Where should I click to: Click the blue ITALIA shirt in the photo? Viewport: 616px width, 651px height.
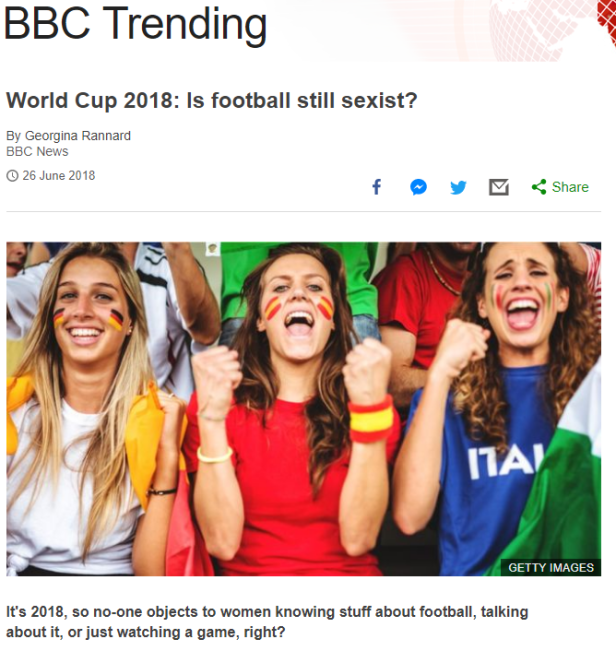click(490, 470)
